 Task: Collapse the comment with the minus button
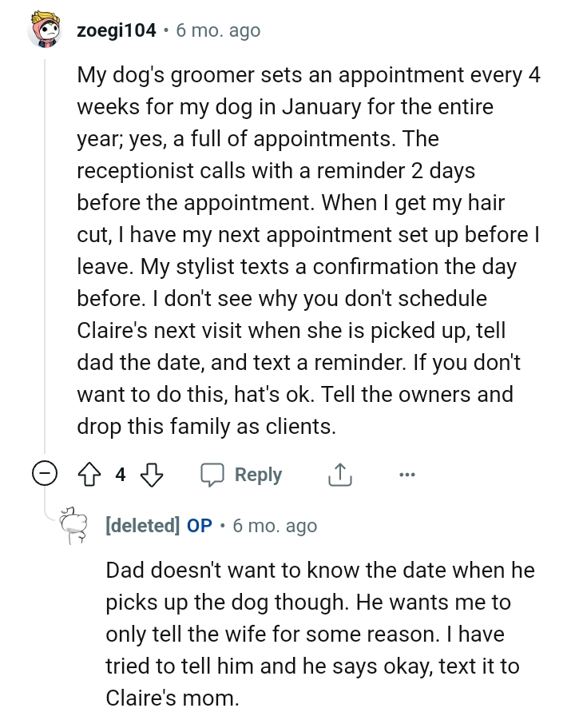pyautogui.click(x=46, y=473)
